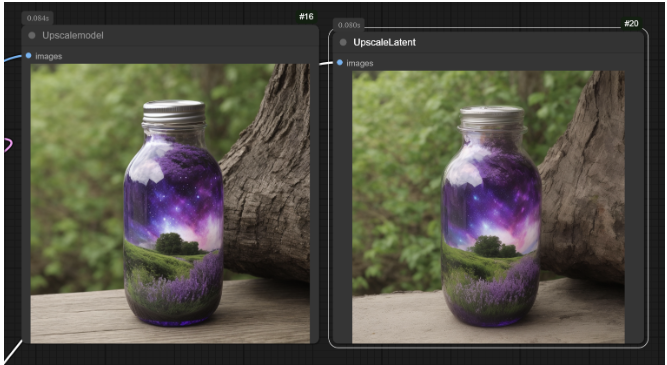The width and height of the screenshot is (667, 365).
Task: Click the UpscaleLatent node title
Action: (385, 42)
